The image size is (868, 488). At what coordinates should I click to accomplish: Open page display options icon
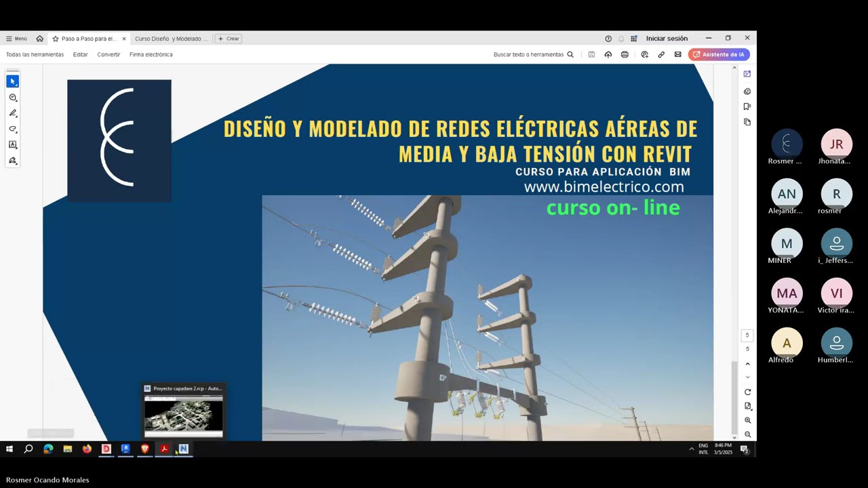pyautogui.click(x=748, y=406)
